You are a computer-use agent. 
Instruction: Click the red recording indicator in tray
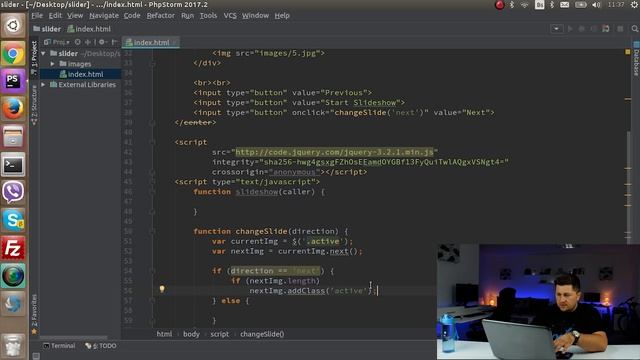click(500, 5)
